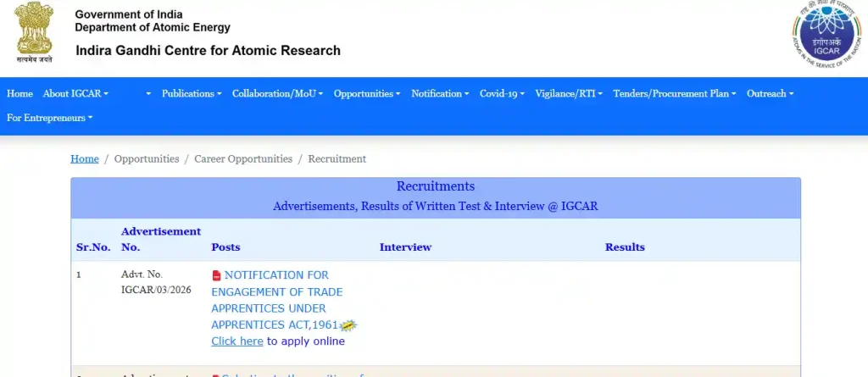Click the IGCAR circular logo

click(x=827, y=33)
